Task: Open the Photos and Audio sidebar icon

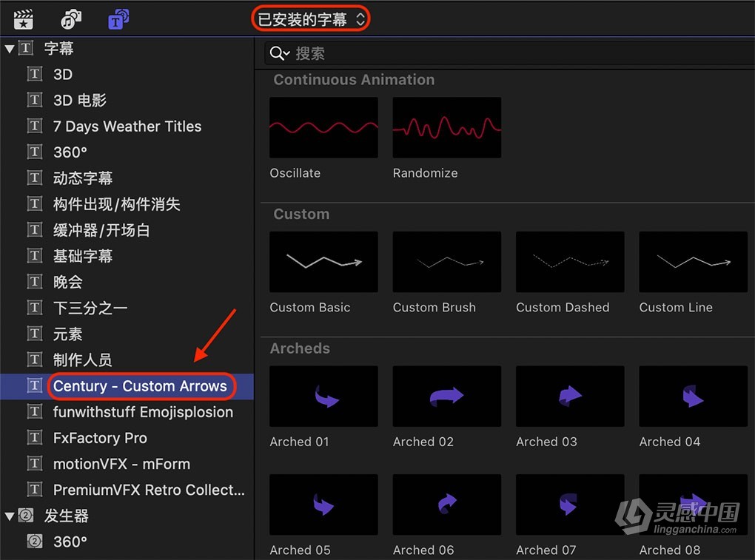Action: (x=71, y=19)
